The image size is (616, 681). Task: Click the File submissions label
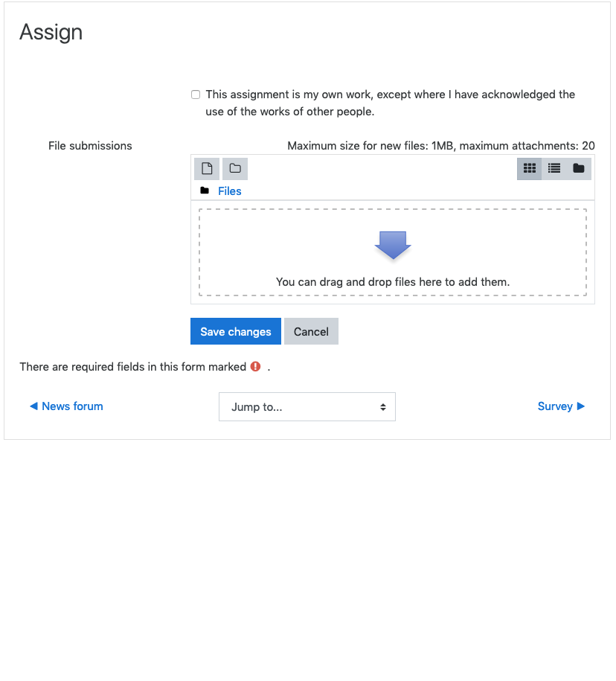click(x=90, y=146)
